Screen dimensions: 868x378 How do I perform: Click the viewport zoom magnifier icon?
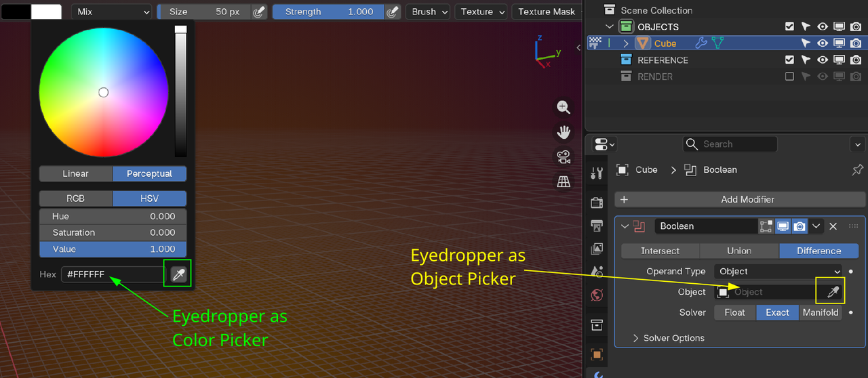tap(564, 107)
